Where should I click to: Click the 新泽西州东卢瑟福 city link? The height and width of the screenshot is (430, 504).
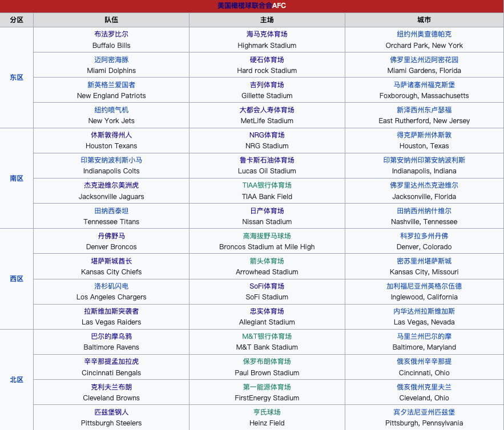(x=424, y=110)
